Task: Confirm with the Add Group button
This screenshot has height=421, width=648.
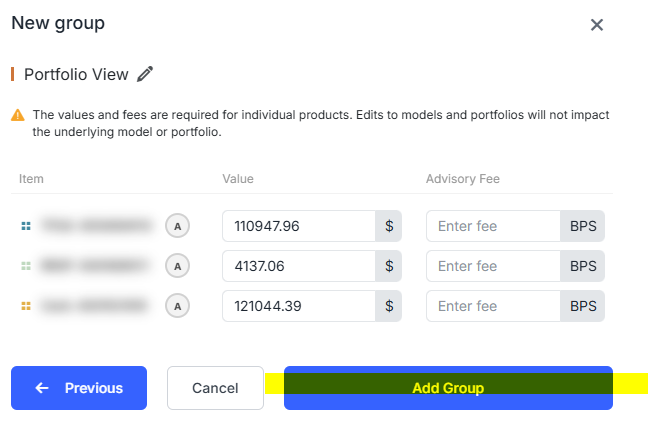Action: [x=448, y=388]
